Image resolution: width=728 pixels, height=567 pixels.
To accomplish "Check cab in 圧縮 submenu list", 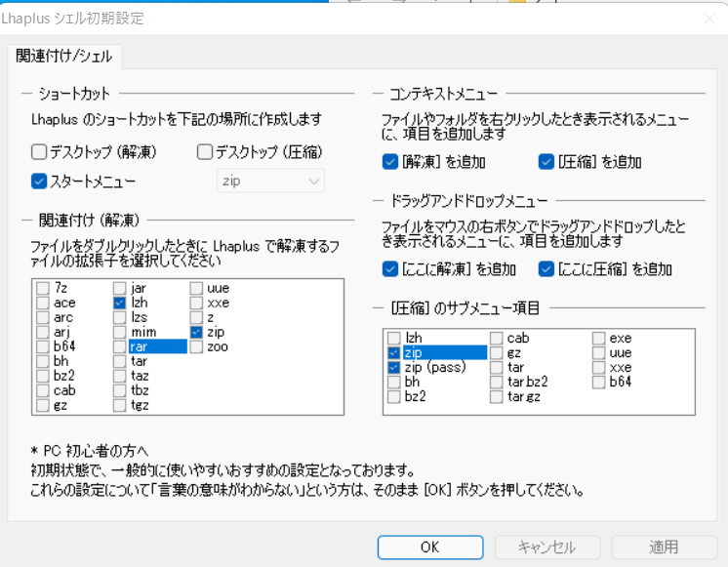I will 497,338.
